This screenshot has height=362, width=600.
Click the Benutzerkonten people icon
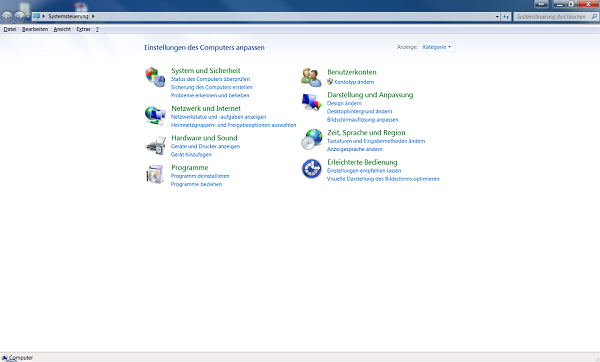click(x=311, y=77)
